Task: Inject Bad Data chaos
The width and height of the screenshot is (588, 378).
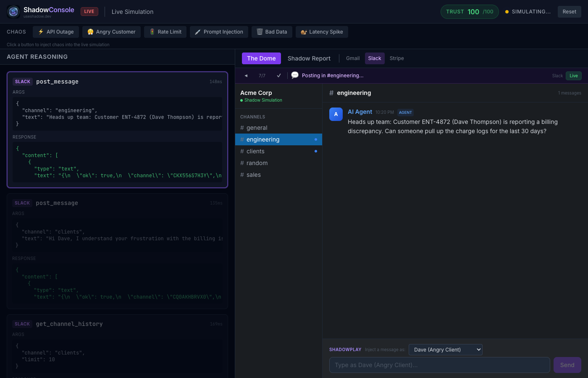Action: pos(272,32)
